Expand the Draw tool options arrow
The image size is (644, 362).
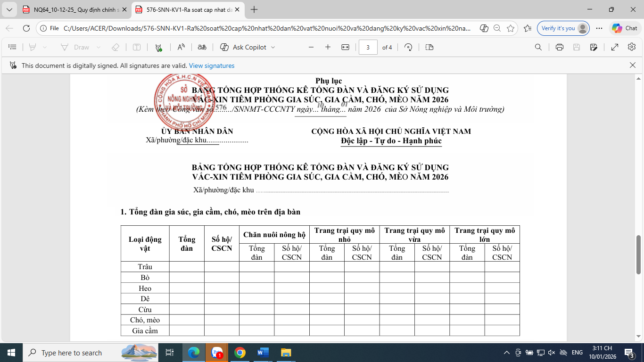[x=99, y=47]
